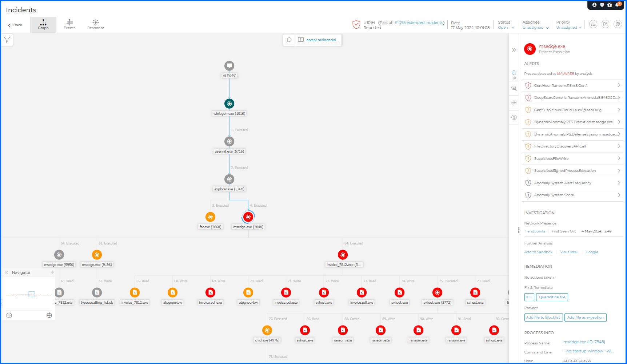The width and height of the screenshot is (627, 364).
Task: Select the msedge.exe (9196) orange node
Action: tap(97, 255)
